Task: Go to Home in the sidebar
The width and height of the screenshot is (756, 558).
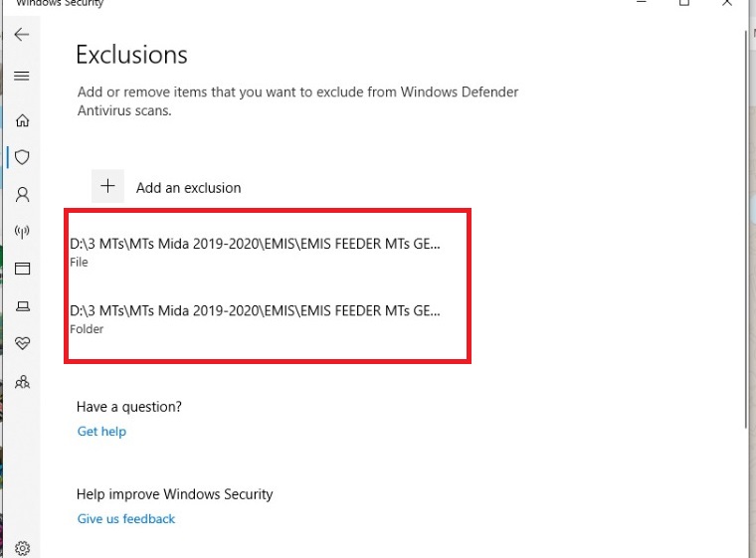Action: click(x=22, y=120)
